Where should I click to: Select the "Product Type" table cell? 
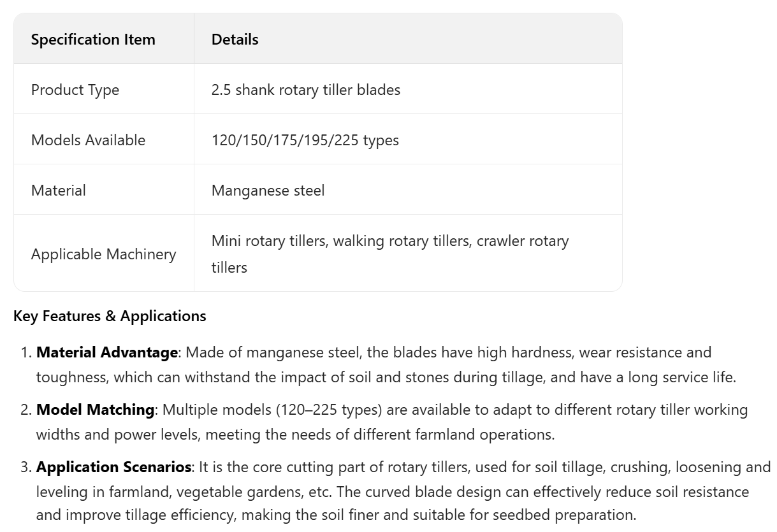(75, 90)
